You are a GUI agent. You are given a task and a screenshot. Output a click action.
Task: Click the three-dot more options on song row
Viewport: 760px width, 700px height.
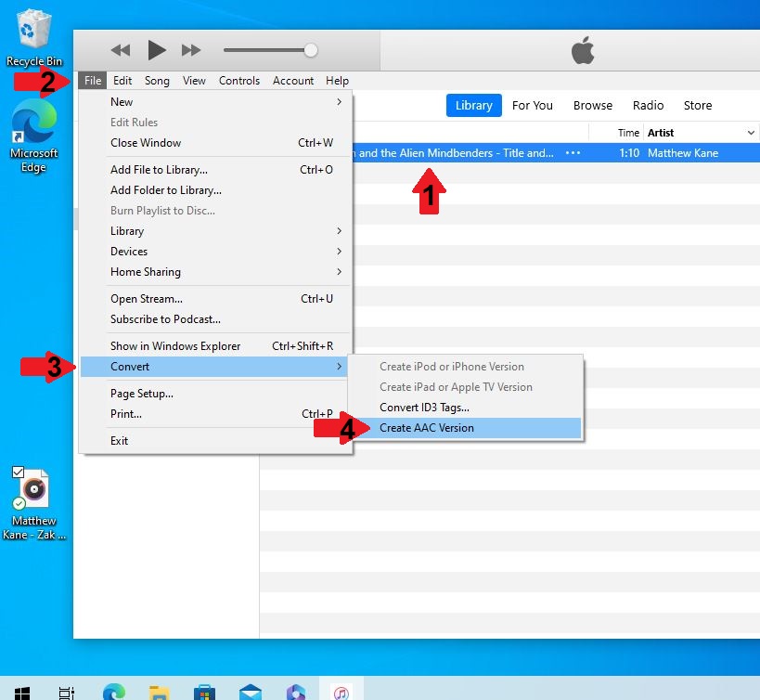click(x=573, y=153)
